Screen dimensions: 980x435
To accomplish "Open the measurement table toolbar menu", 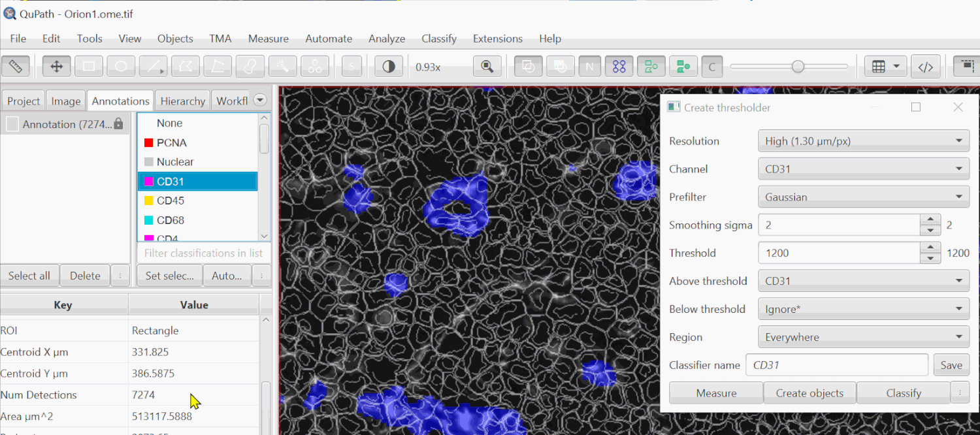I will (x=886, y=67).
